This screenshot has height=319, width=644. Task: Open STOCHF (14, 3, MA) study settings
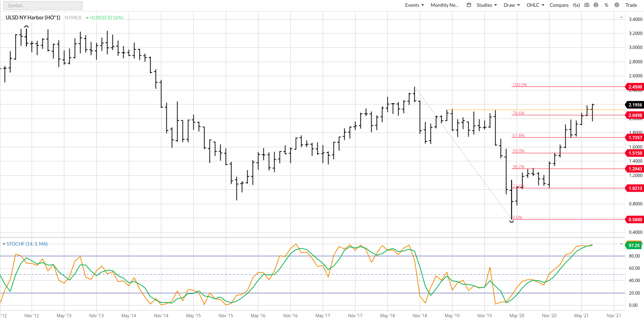tap(27, 244)
